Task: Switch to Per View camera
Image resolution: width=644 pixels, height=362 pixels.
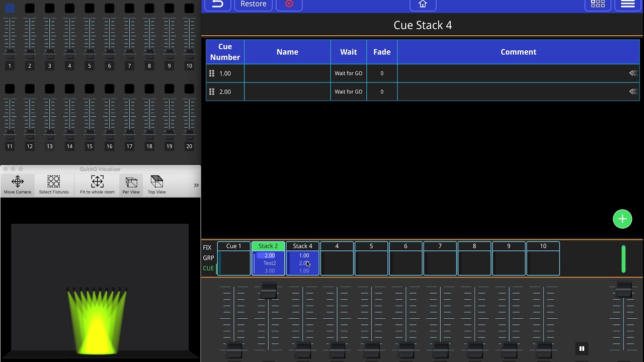Action: (x=131, y=185)
